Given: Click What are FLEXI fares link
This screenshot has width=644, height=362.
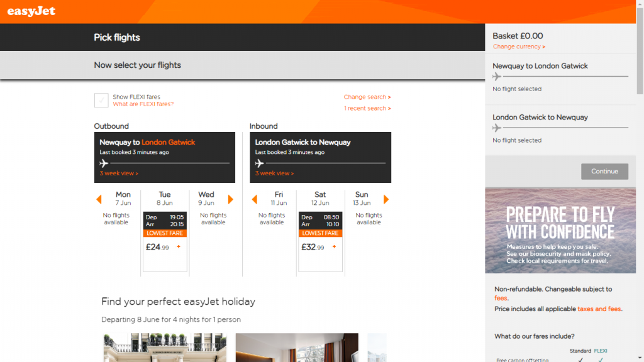Looking at the screenshot, I should [143, 104].
